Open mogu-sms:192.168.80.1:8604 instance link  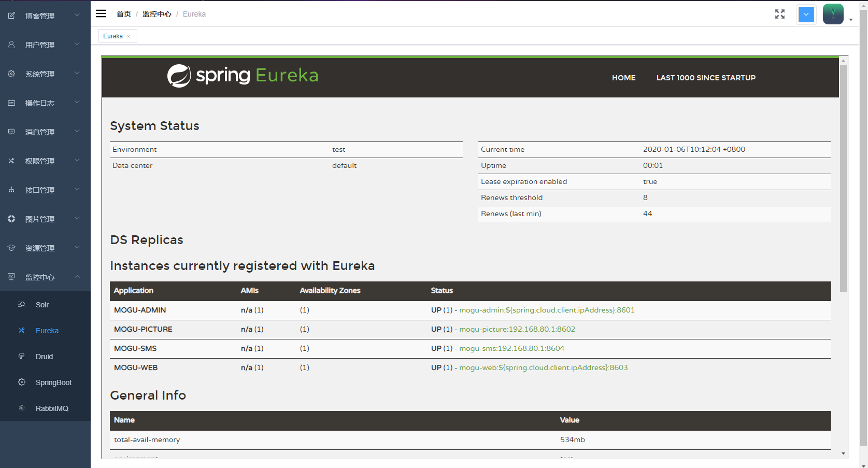[x=512, y=348]
